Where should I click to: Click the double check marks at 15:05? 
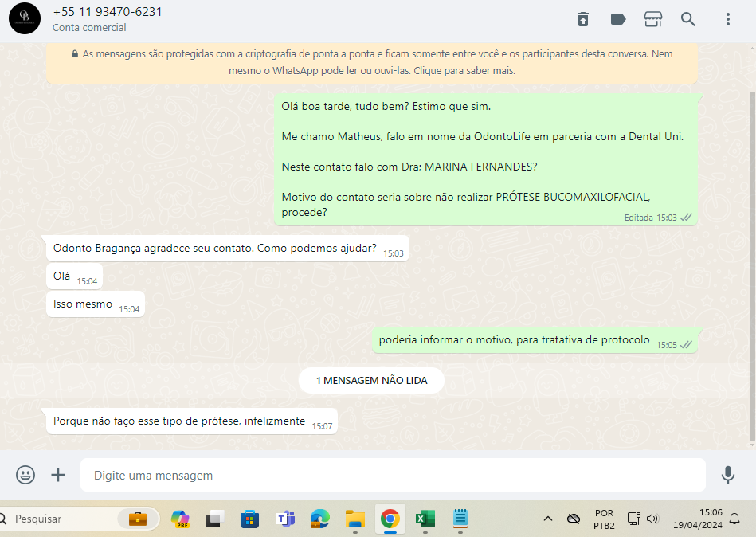click(x=686, y=345)
